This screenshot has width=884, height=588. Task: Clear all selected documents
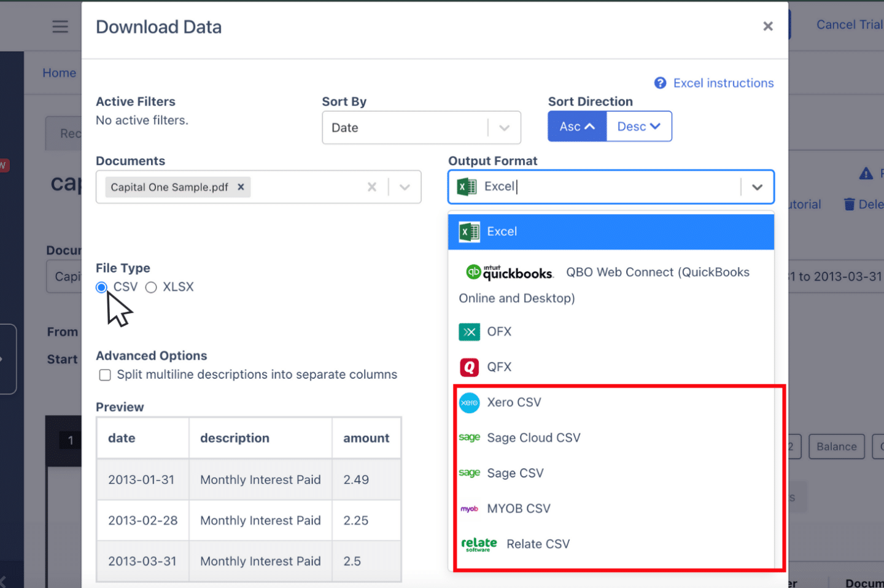pyautogui.click(x=372, y=187)
